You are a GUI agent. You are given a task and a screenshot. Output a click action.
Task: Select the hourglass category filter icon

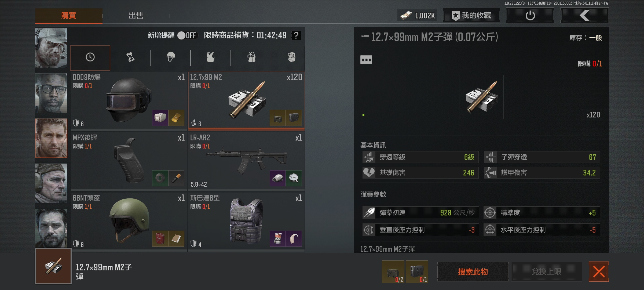130,57
